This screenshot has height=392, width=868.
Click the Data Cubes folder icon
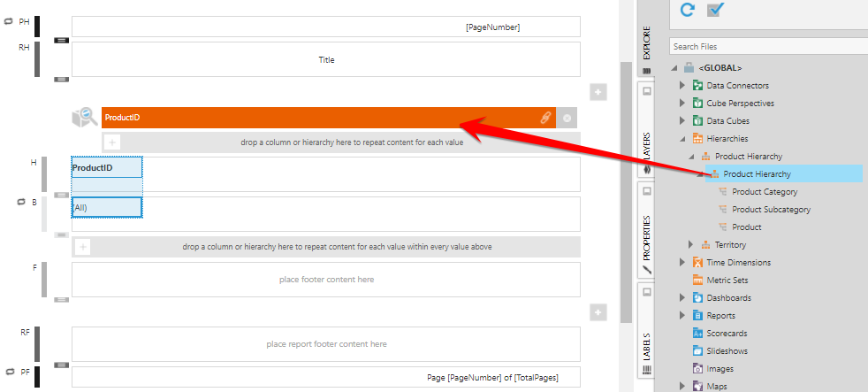coord(697,121)
